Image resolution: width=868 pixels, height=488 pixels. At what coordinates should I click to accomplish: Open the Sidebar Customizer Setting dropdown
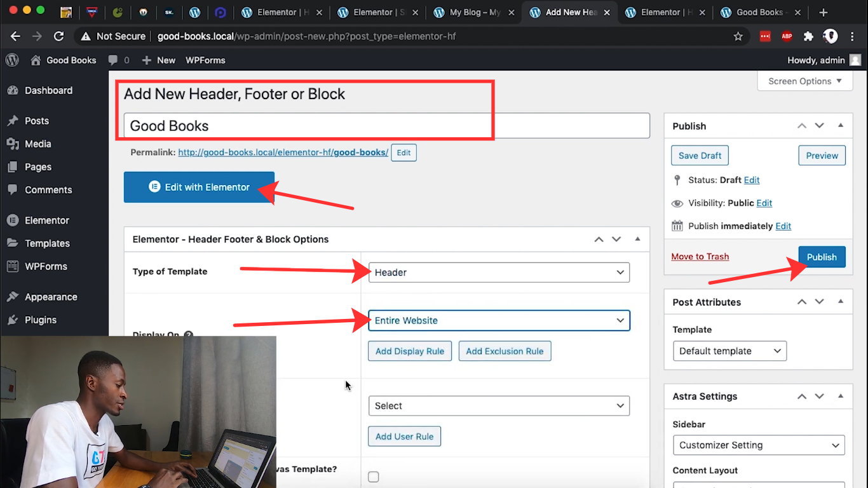[x=759, y=445]
